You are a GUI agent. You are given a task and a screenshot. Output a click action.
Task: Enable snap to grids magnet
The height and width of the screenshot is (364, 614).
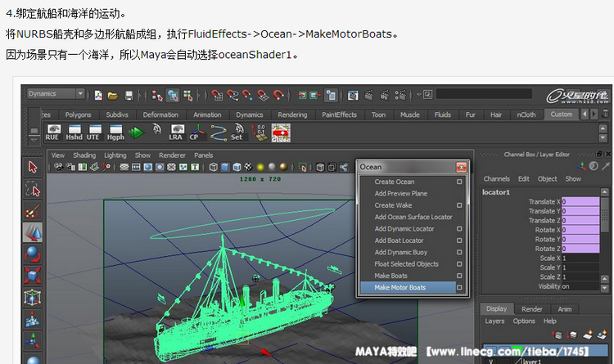217,95
